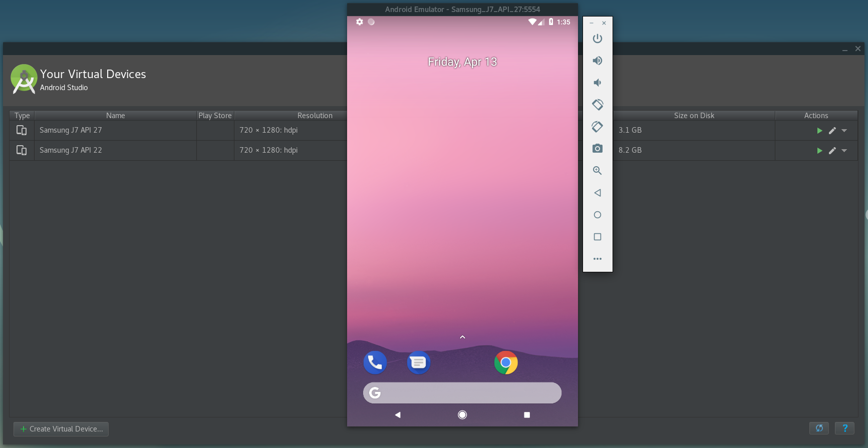868x448 pixels.
Task: Open extended controls via three dots
Action: point(597,259)
